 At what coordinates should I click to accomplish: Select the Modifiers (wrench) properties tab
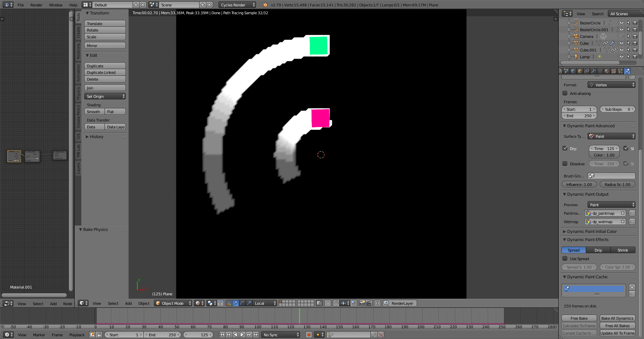[593, 71]
